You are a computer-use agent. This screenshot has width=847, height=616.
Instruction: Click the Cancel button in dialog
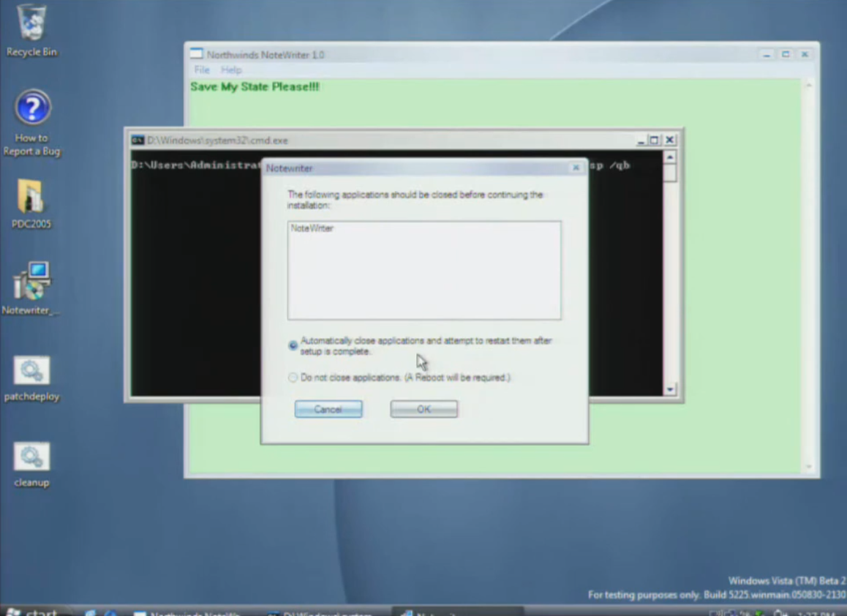pyautogui.click(x=328, y=409)
